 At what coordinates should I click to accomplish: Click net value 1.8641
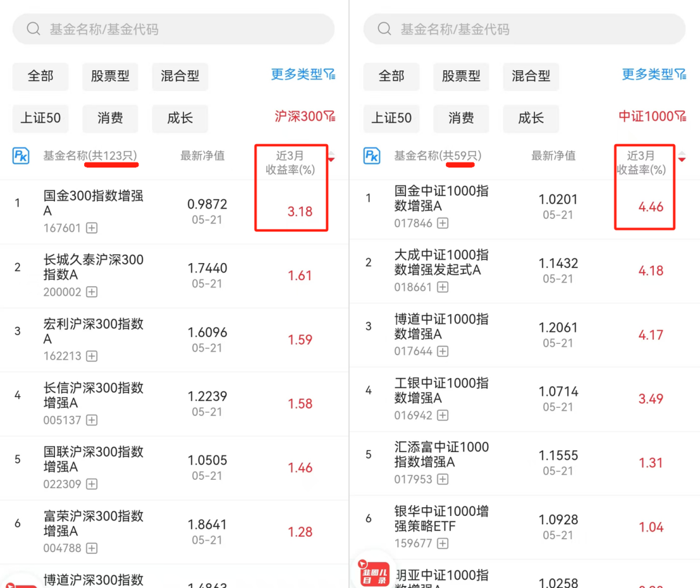(207, 525)
